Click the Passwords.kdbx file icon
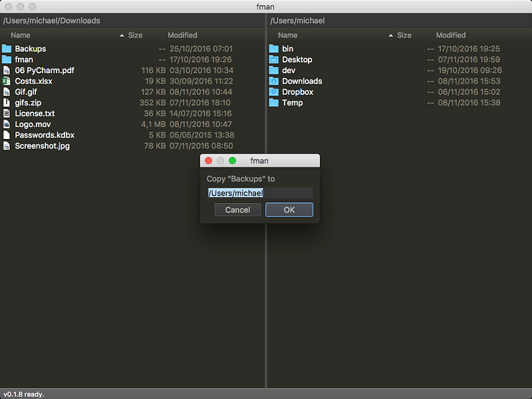 7,135
